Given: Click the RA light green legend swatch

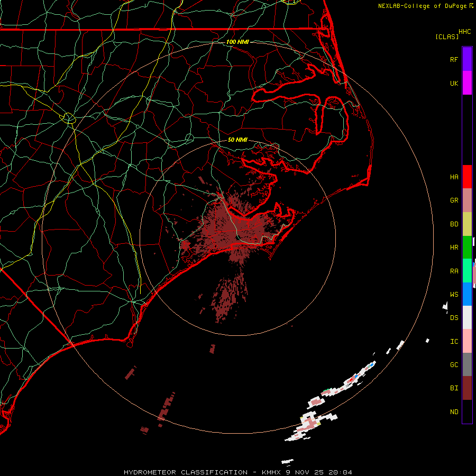Looking at the screenshot, I should 467,271.
